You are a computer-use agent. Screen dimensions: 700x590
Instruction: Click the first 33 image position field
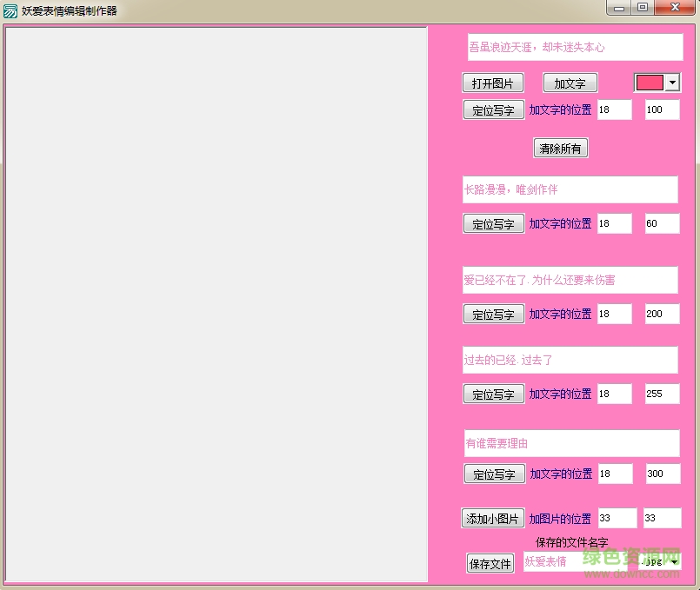coord(617,518)
